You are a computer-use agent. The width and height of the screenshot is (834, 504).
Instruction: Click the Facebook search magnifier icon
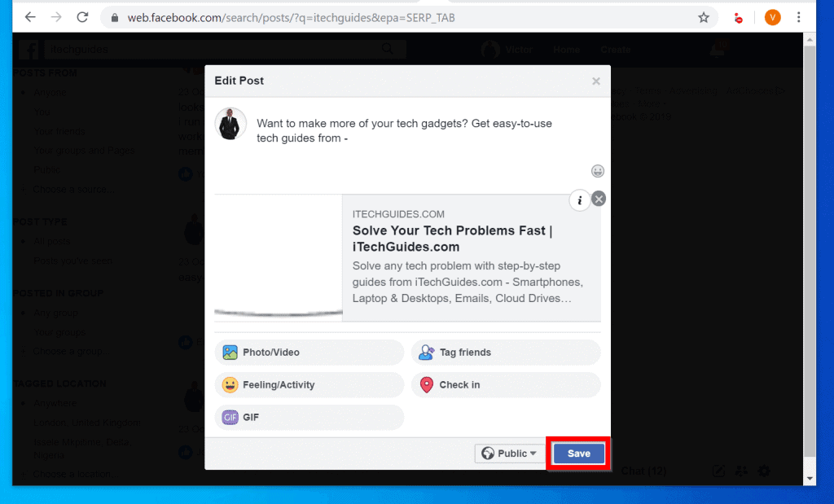(x=388, y=49)
